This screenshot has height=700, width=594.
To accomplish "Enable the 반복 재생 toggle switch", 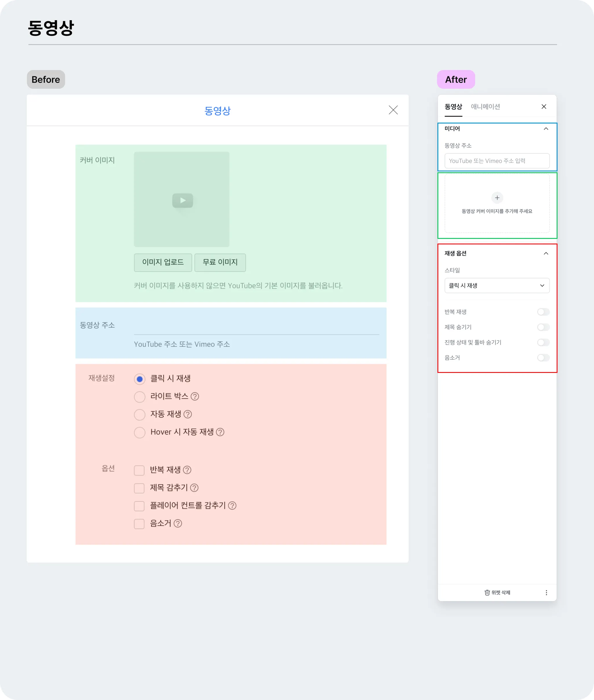I will click(x=543, y=312).
